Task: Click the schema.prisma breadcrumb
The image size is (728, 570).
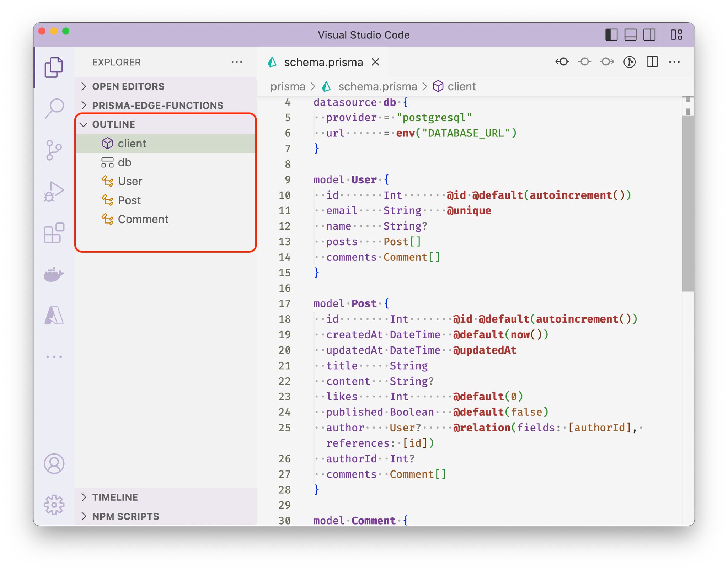Action: point(378,86)
